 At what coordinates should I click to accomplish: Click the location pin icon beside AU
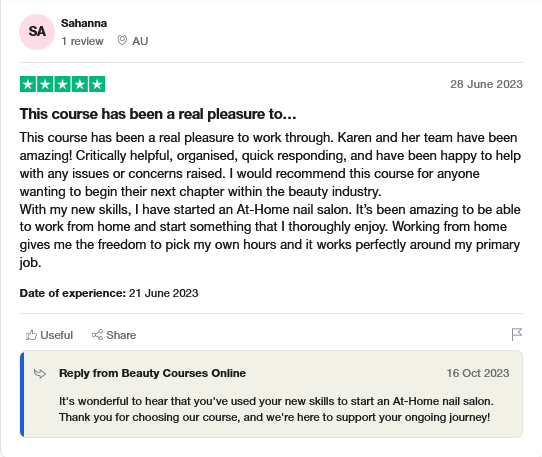pos(122,40)
